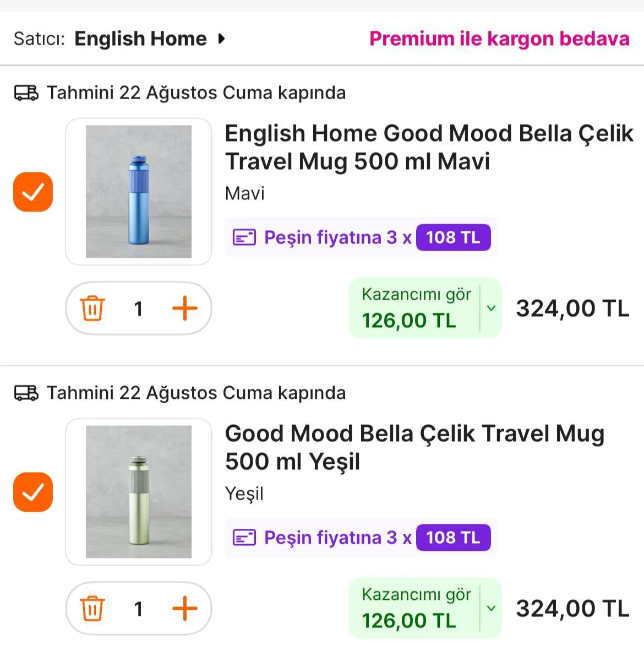
Task: Open the English Home seller arrow
Action: [x=221, y=39]
